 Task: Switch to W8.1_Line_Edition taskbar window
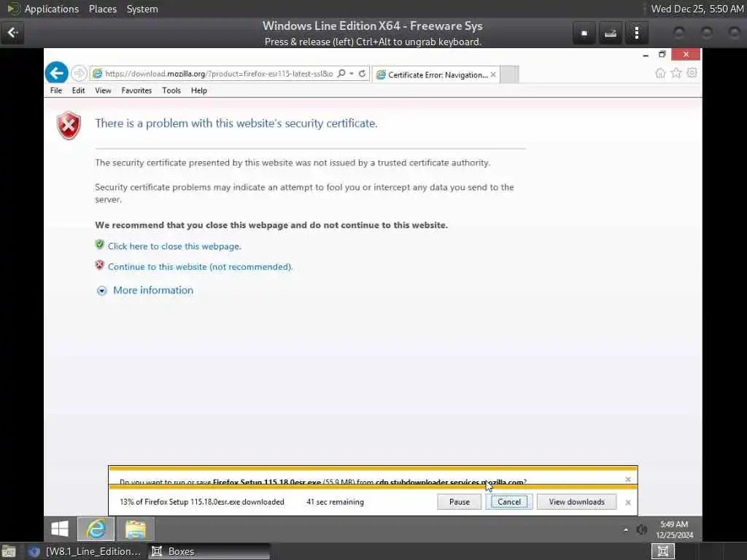pos(86,551)
